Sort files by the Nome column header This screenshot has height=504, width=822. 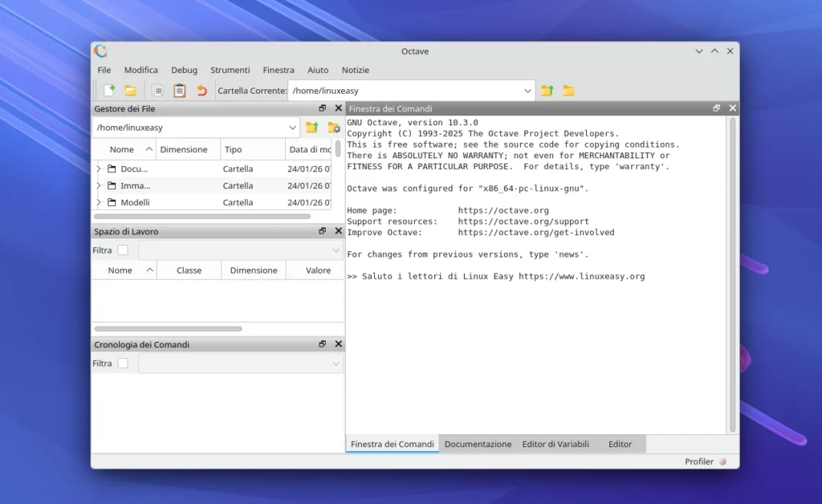coord(120,149)
